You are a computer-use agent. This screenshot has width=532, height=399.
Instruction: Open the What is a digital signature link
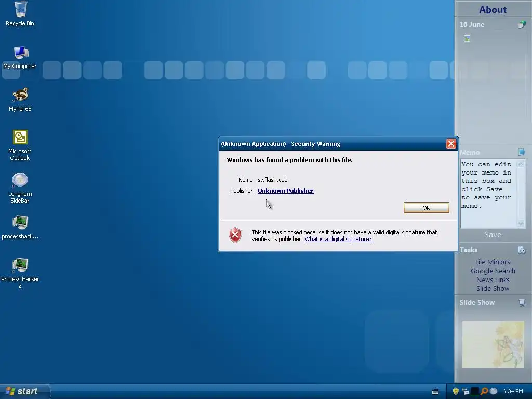[338, 239]
